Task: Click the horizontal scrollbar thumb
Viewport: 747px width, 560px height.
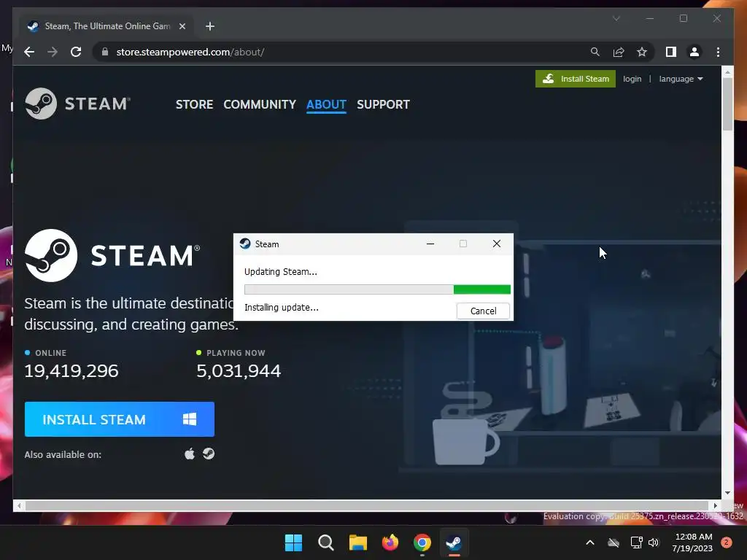Action: 367,506
